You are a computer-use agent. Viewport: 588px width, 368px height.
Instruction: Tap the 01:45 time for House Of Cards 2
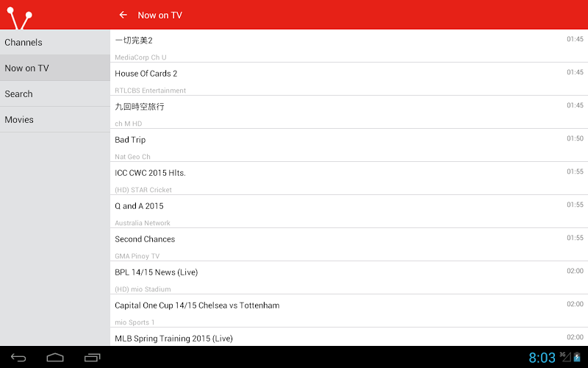click(575, 72)
